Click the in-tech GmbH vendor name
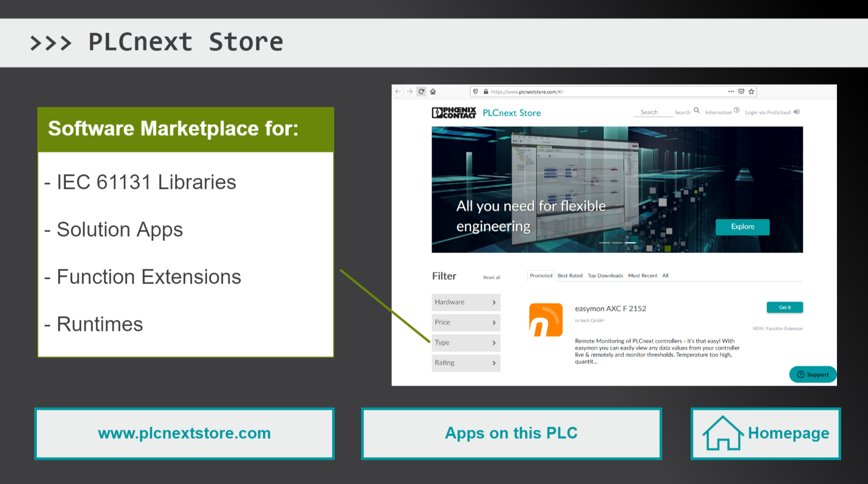 tap(590, 320)
